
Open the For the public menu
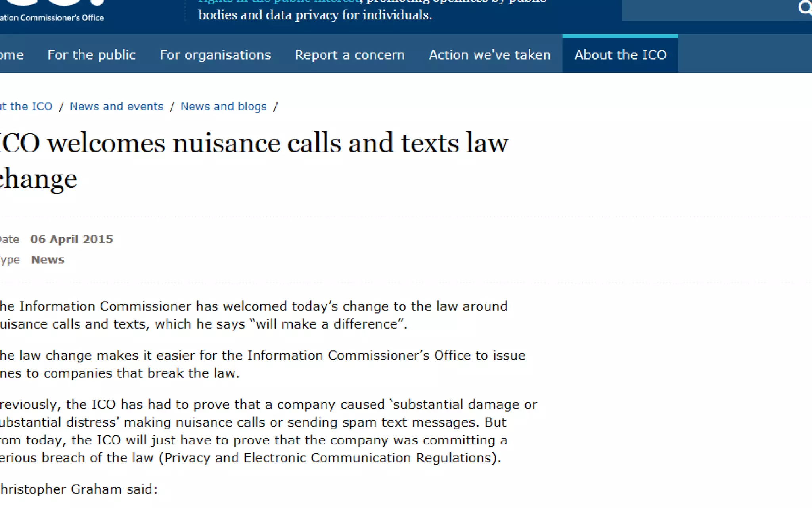click(92, 55)
